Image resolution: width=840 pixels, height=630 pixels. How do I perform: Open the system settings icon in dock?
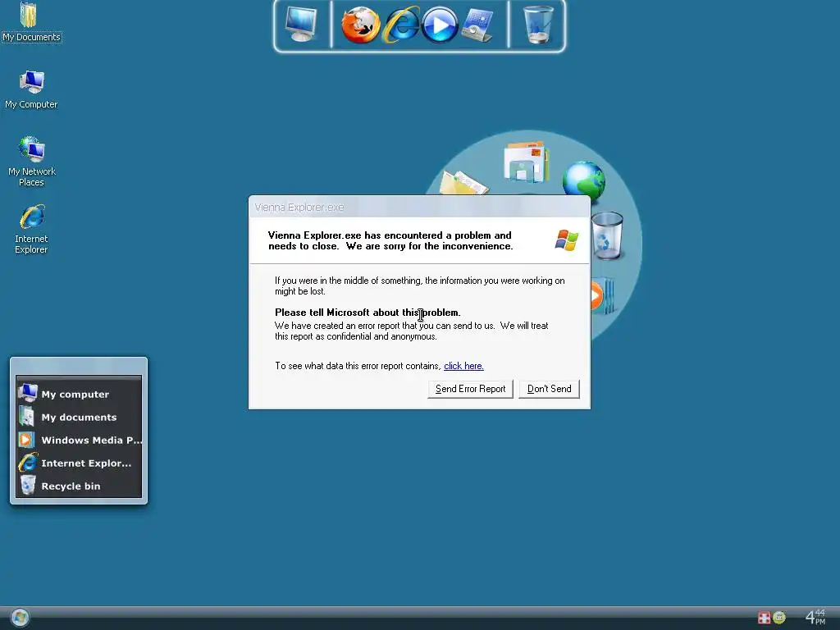(477, 25)
